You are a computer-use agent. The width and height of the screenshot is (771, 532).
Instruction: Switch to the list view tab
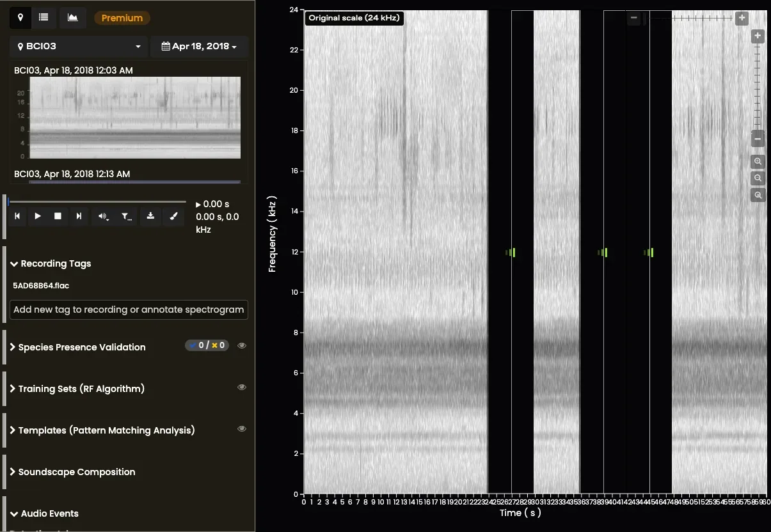(x=44, y=18)
